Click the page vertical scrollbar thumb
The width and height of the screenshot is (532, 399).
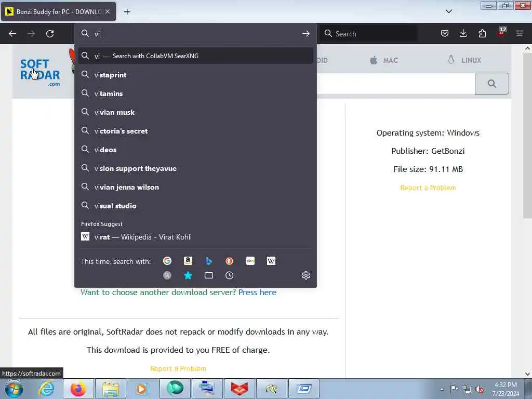(x=527, y=136)
